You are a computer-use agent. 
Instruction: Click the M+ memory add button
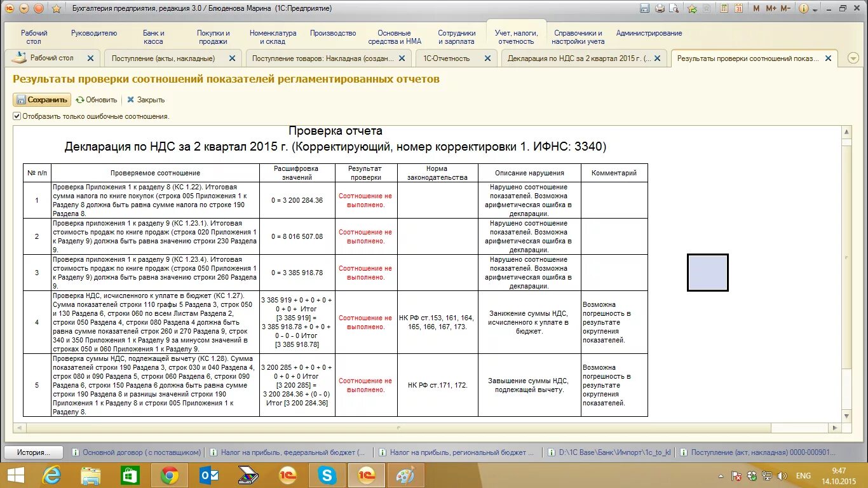pos(771,8)
